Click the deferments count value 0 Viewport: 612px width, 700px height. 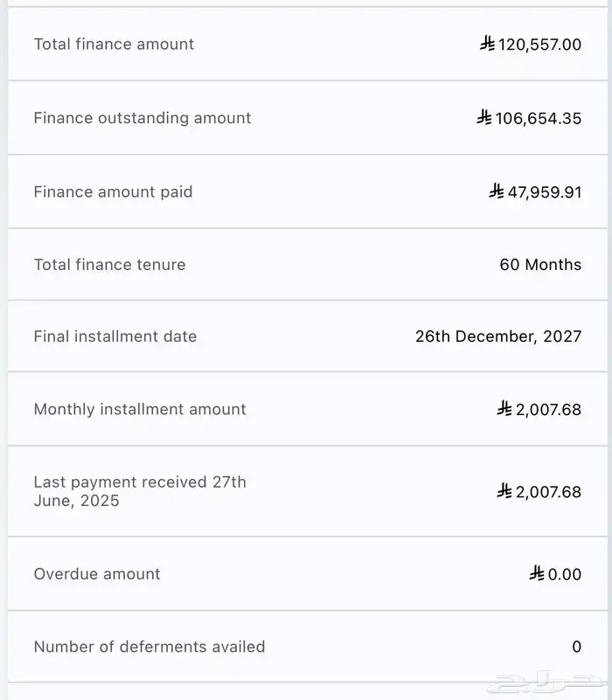[577, 647]
